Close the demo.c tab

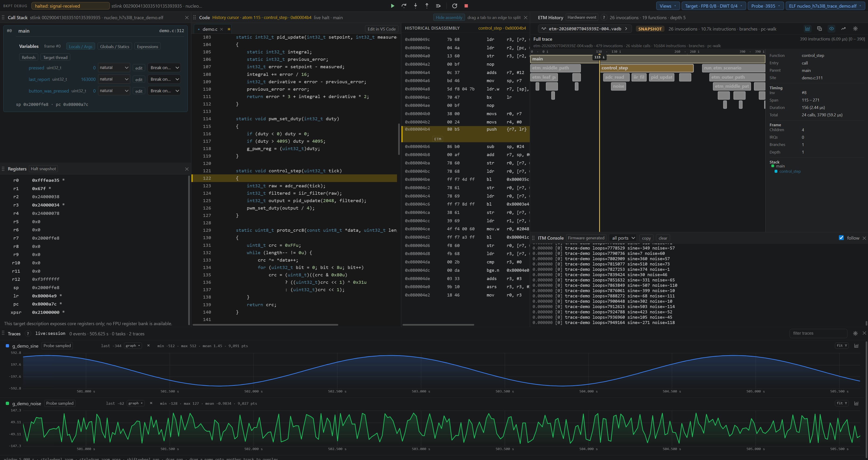(x=221, y=29)
